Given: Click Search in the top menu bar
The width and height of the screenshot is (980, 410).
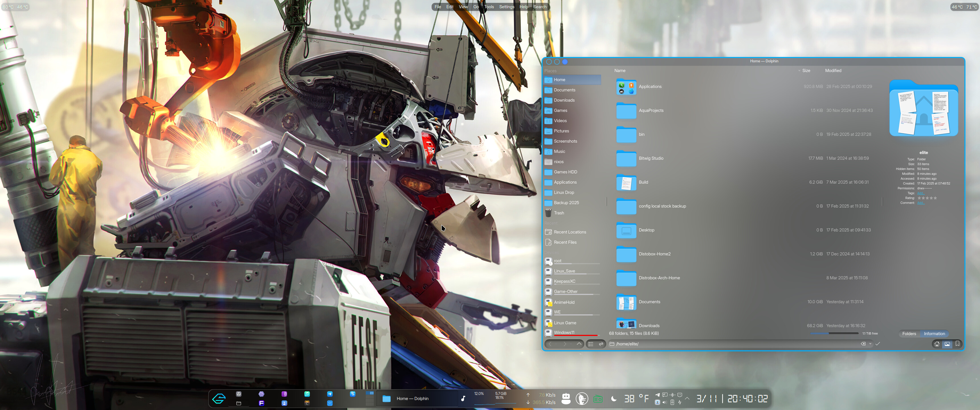Looking at the screenshot, I should click(540, 7).
